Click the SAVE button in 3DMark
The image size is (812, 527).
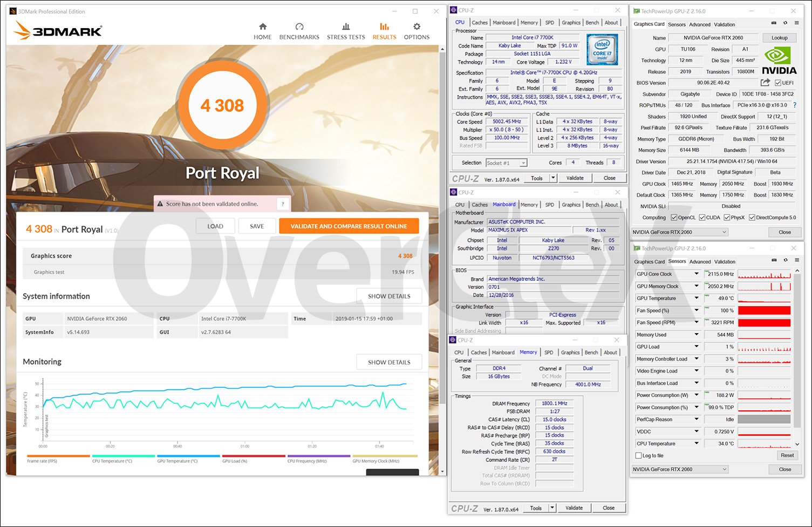[x=257, y=226]
